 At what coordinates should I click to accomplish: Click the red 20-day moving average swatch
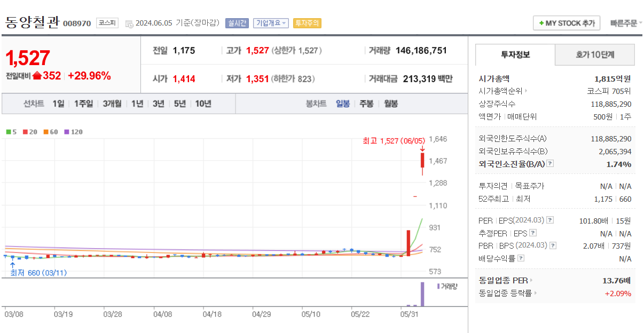(24, 132)
